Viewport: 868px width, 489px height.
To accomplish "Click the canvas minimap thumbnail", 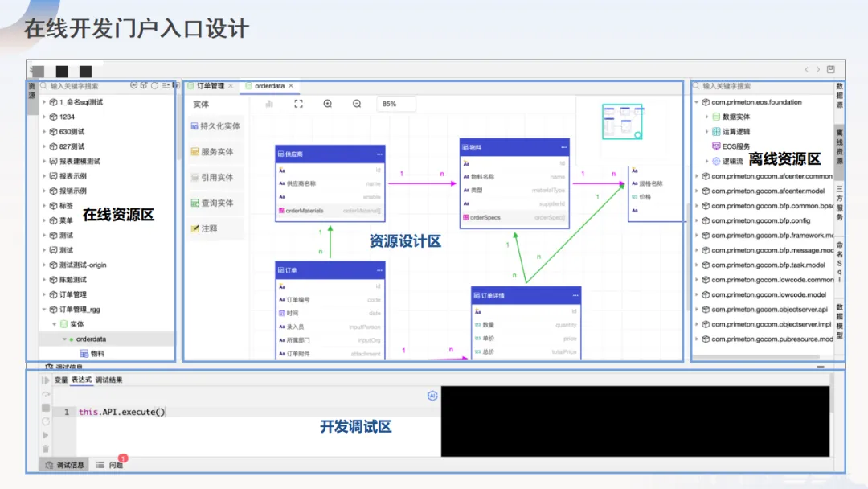I will pos(622,121).
